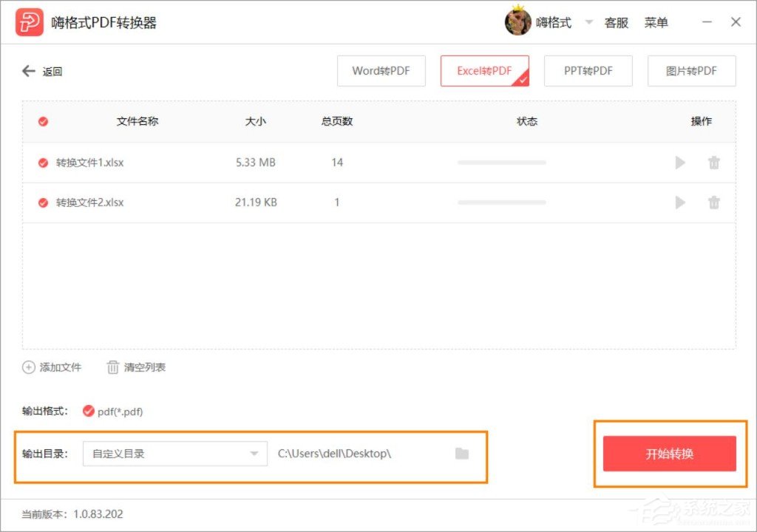This screenshot has height=532, width=757.
Task: Toggle the select-all checkbox in the header
Action: pyautogui.click(x=42, y=121)
